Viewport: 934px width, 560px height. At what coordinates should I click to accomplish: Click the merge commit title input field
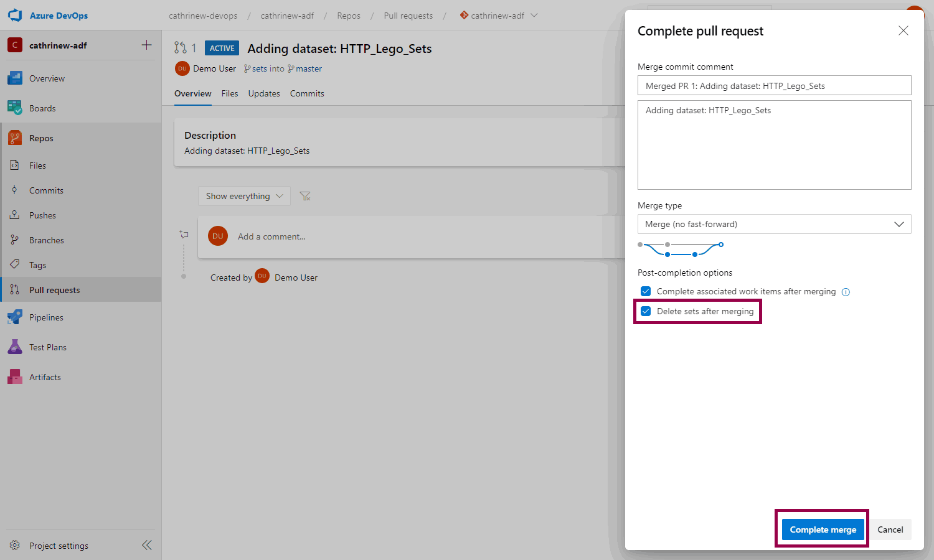pyautogui.click(x=774, y=86)
